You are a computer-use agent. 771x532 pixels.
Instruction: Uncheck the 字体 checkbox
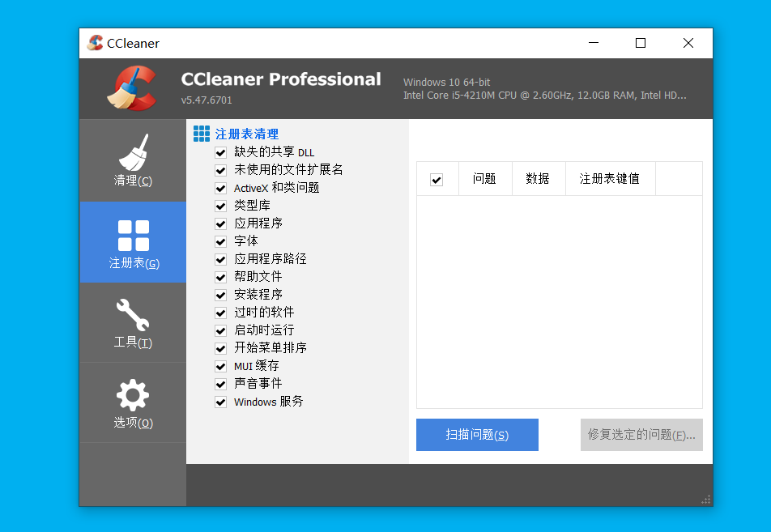coord(221,241)
